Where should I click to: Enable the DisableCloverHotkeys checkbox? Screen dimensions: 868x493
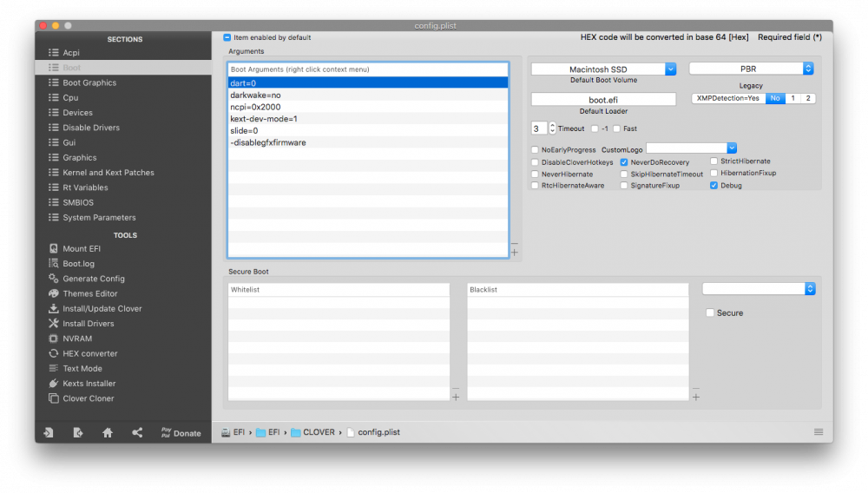click(x=535, y=162)
